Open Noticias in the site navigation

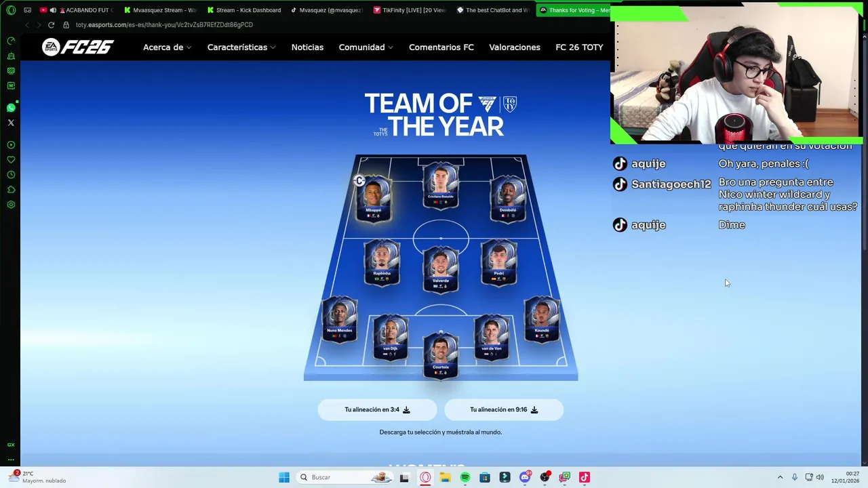(307, 47)
